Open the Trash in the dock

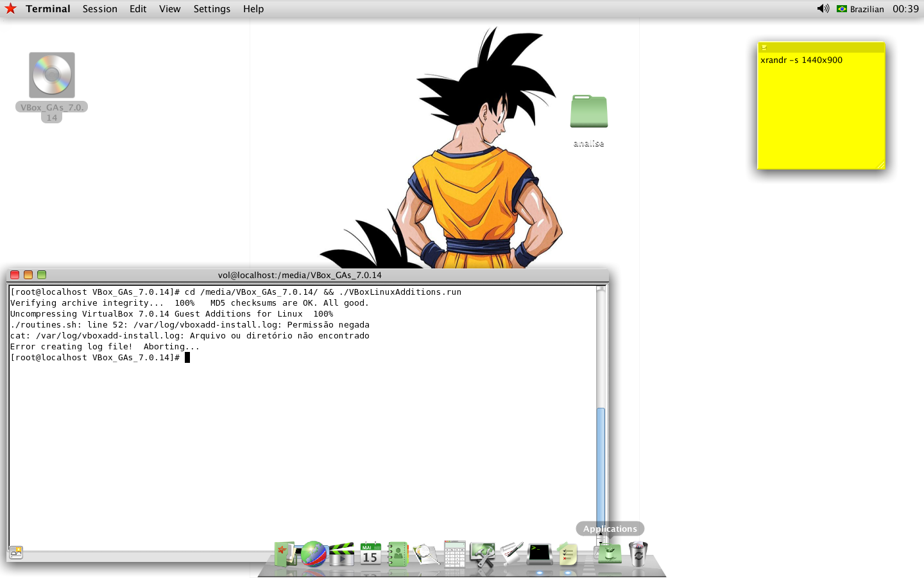pyautogui.click(x=638, y=553)
